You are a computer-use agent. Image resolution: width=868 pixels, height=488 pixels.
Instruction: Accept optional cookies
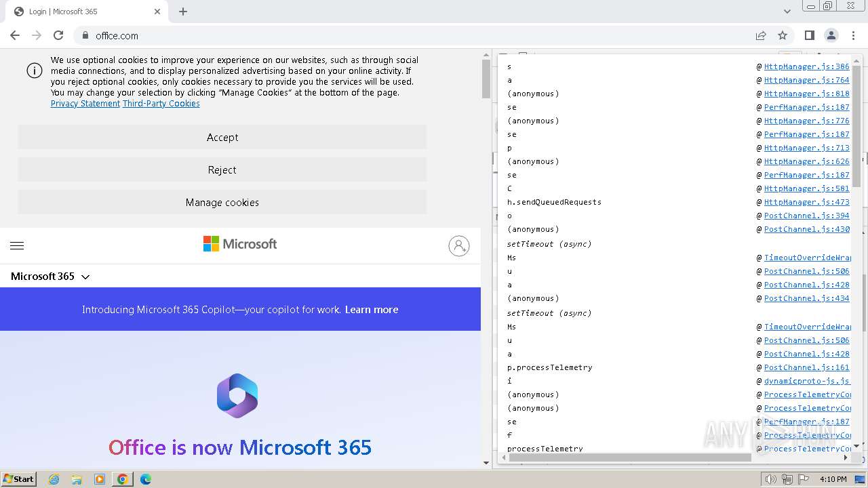[x=222, y=137]
